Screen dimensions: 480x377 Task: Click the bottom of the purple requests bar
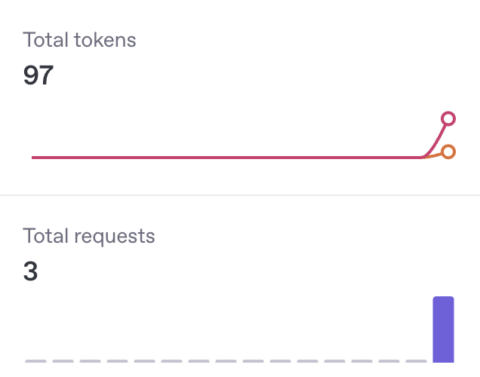[x=443, y=361]
